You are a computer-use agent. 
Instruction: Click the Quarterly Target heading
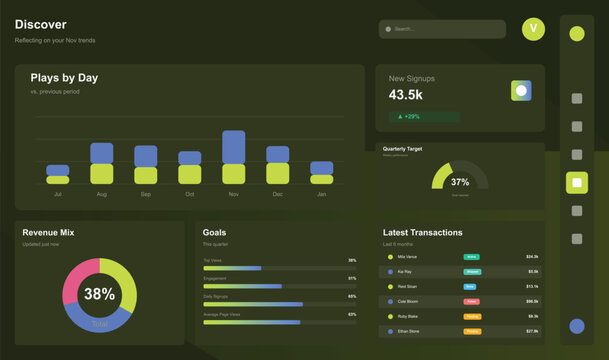pos(402,149)
